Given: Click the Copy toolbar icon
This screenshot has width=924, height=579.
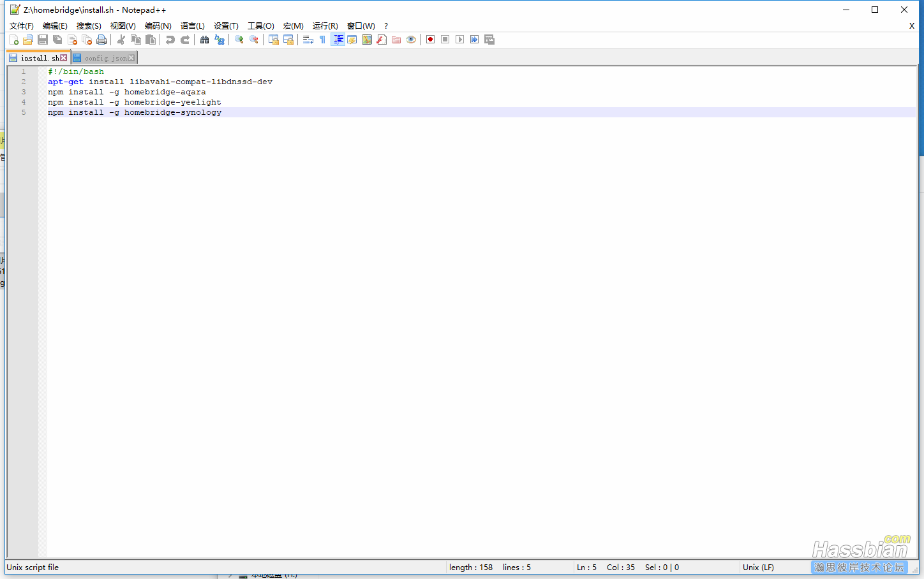Looking at the screenshot, I should pyautogui.click(x=136, y=40).
